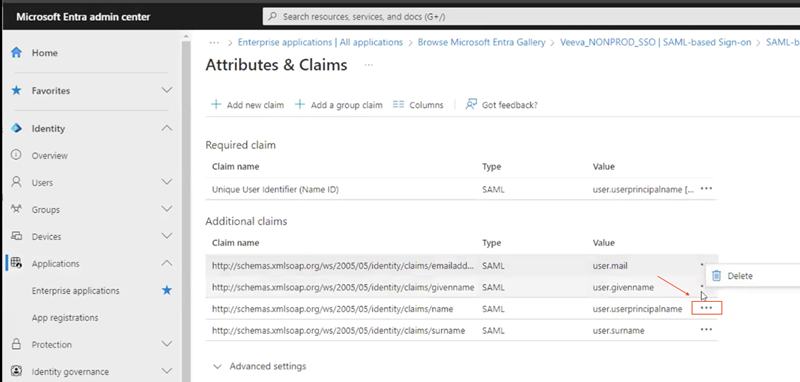Expand the Identity governance chevron
The width and height of the screenshot is (800, 382).
(167, 371)
